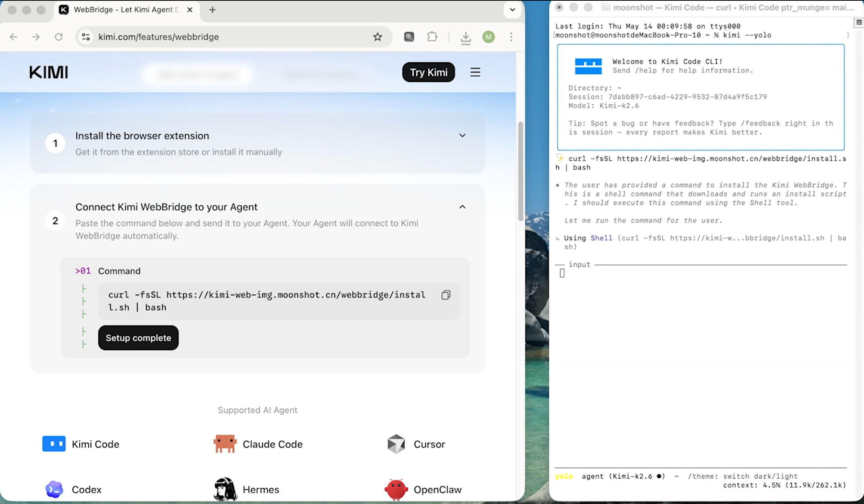Viewport: 864px width, 504px height.
Task: Click the OpenClaw agent icon
Action: pos(396,489)
